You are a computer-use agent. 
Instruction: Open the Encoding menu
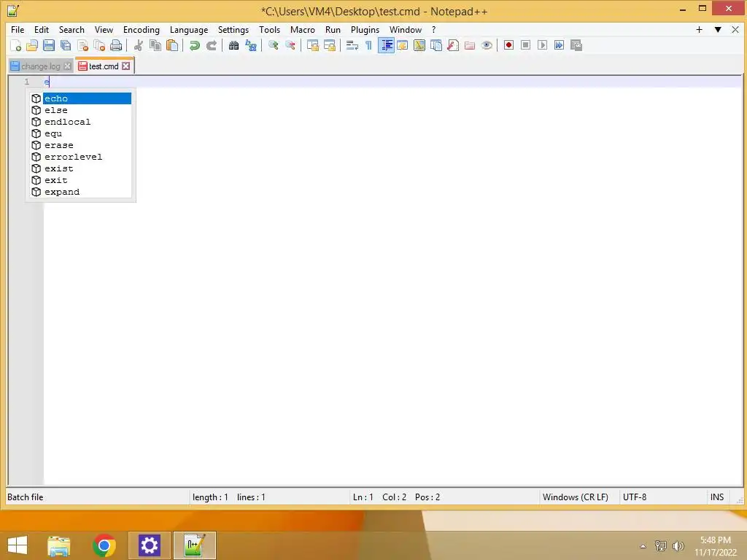(x=141, y=29)
